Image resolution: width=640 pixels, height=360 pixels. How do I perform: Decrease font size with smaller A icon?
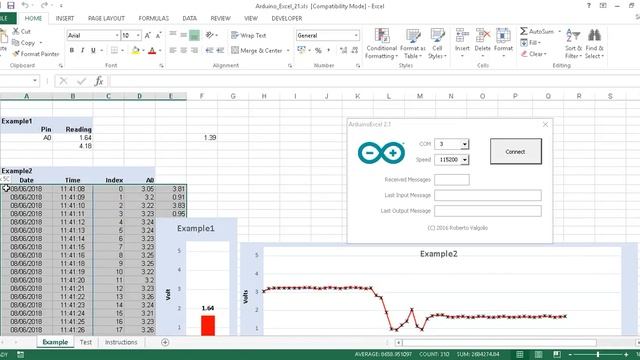click(159, 36)
